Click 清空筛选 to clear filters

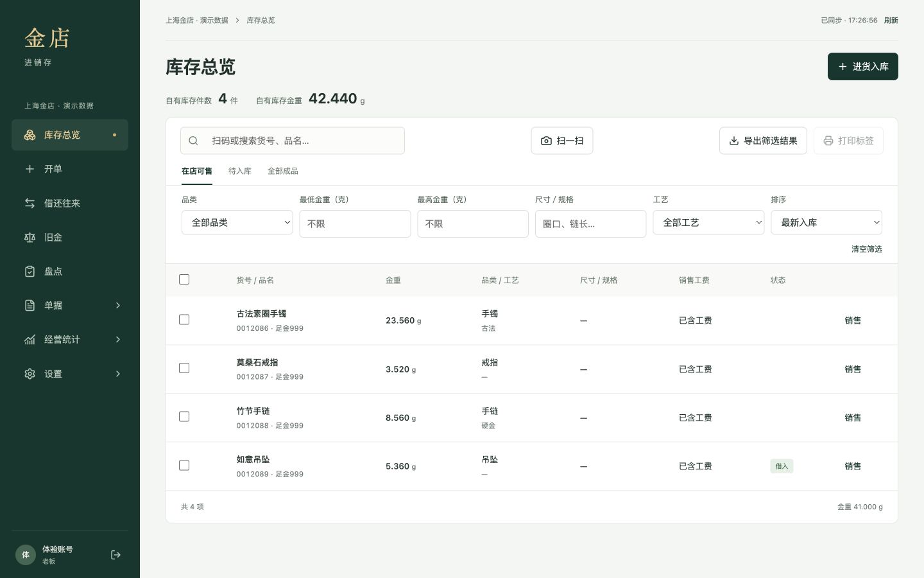coord(867,249)
